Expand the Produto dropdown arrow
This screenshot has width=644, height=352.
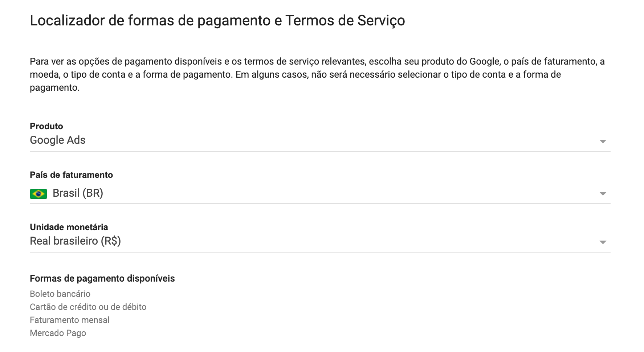click(x=603, y=141)
